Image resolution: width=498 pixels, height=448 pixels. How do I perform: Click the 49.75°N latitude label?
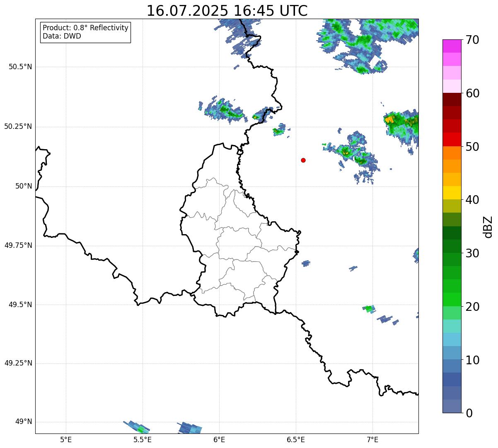[x=18, y=245]
